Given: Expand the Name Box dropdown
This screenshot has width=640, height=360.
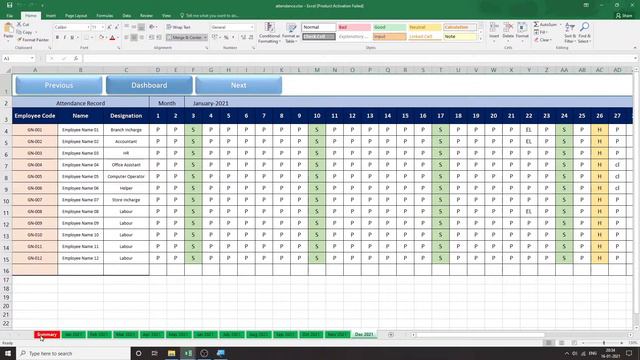Looking at the screenshot, I should 32,58.
